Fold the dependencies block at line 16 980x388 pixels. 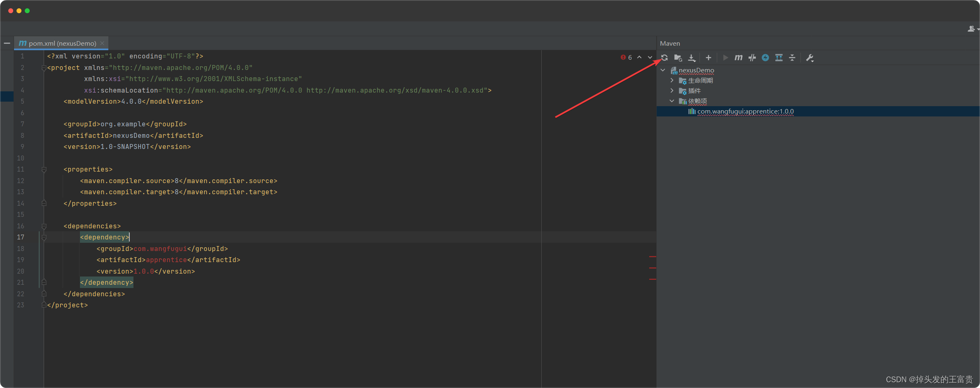[x=44, y=226]
